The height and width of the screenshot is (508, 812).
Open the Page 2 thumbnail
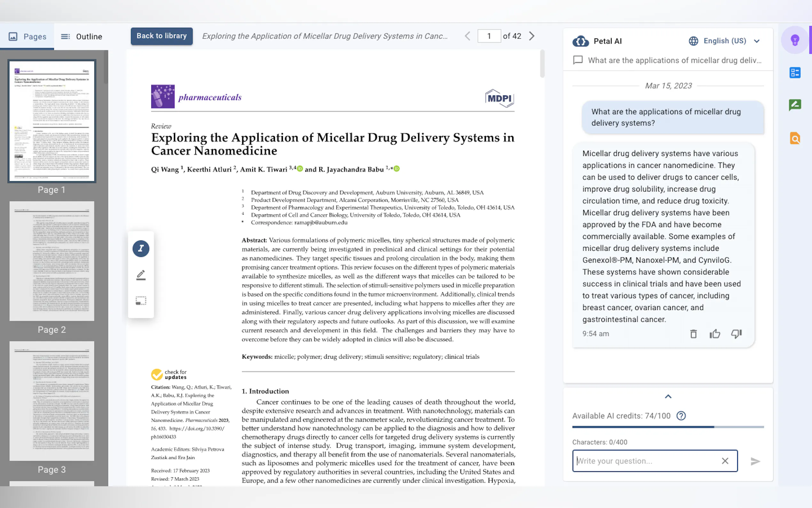[x=52, y=261]
